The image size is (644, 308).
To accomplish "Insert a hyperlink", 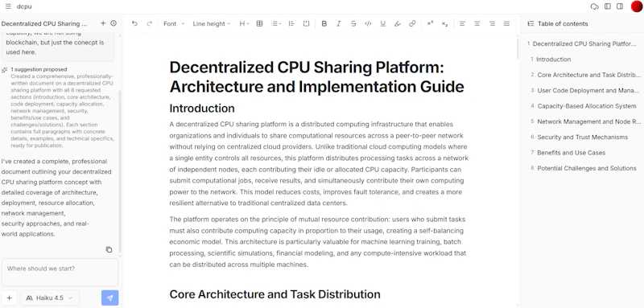I will (x=412, y=24).
